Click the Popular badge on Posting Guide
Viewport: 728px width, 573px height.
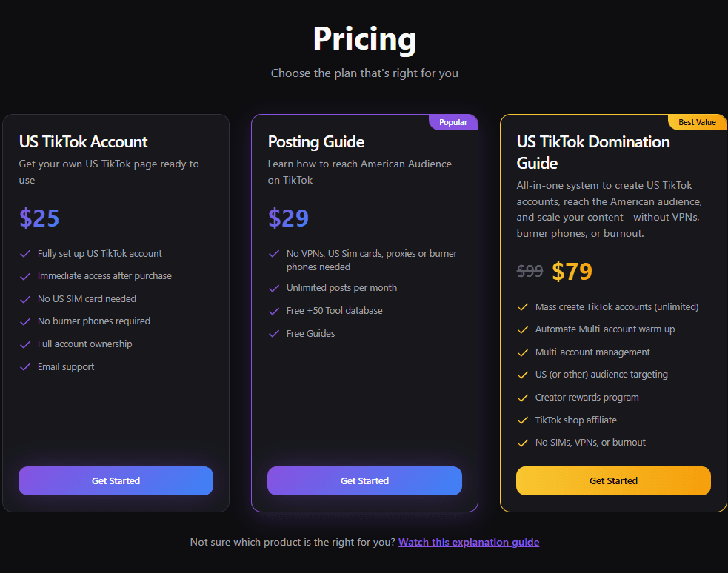click(453, 122)
